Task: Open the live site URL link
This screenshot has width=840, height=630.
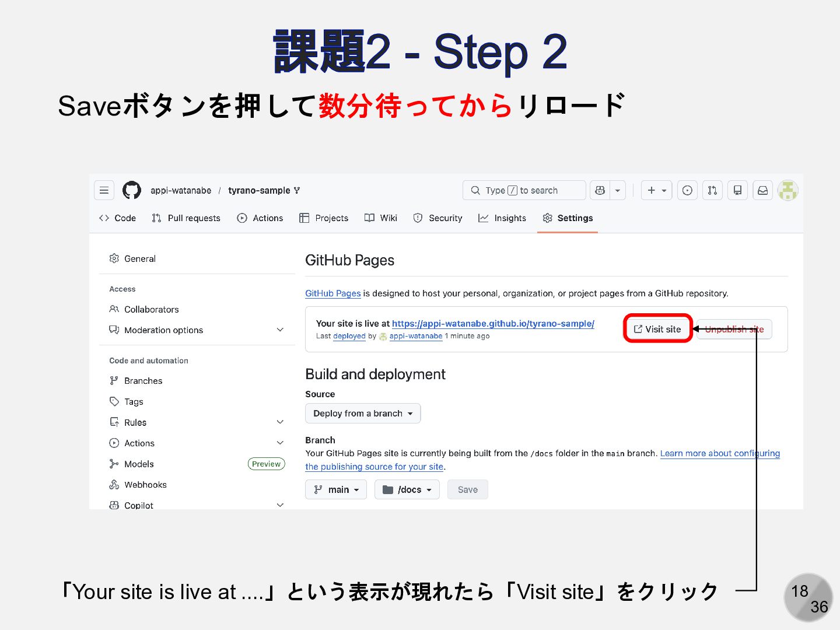Action: click(x=493, y=324)
